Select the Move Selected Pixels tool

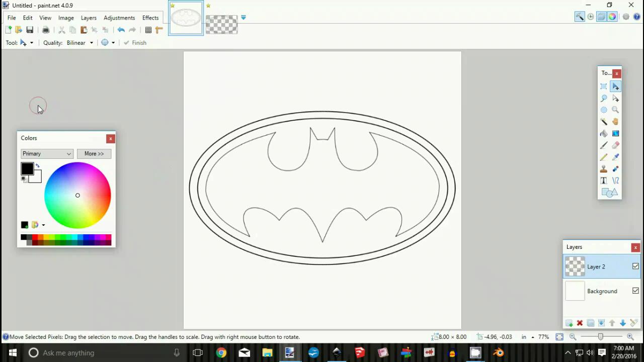pyautogui.click(x=616, y=86)
